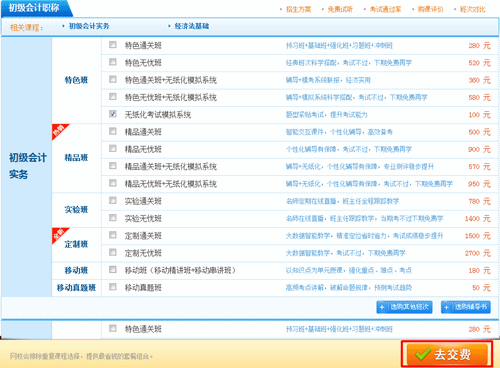Open the 招生方案 link
500x368 pixels.
[298, 9]
